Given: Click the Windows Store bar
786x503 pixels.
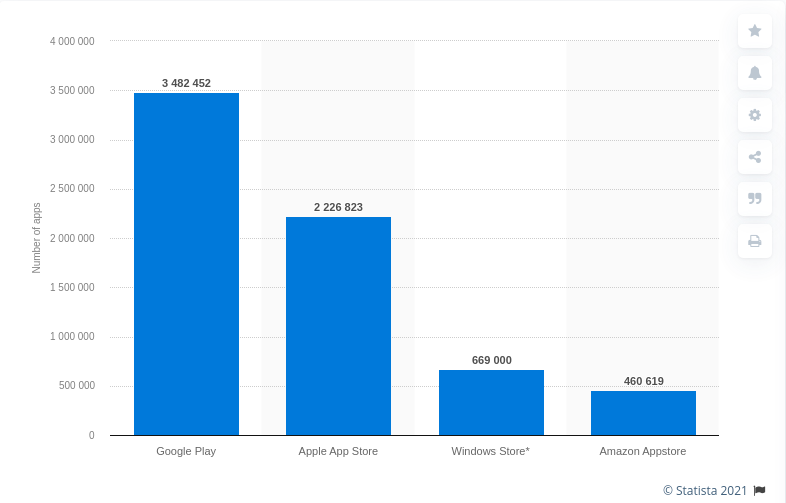Looking at the screenshot, I should click(491, 402).
